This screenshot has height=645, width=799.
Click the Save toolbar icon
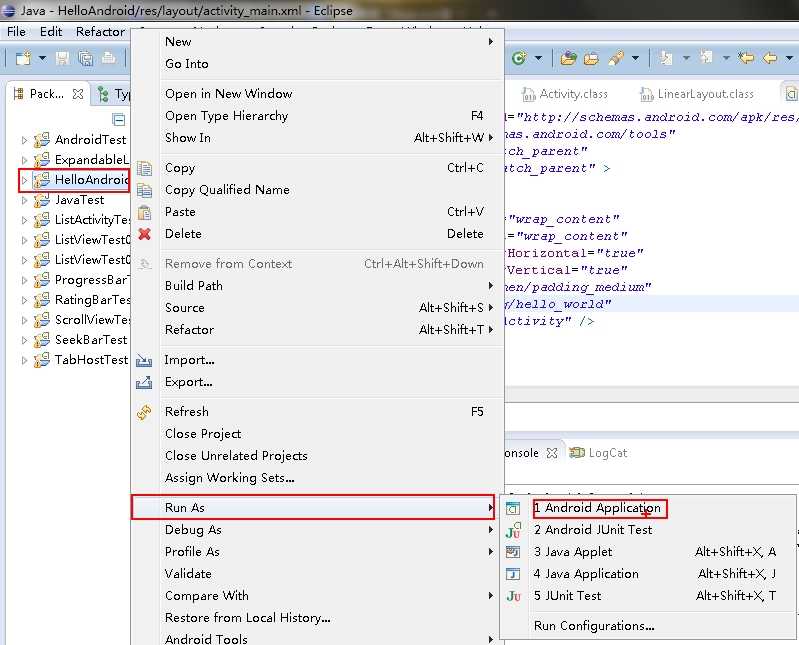point(62,59)
